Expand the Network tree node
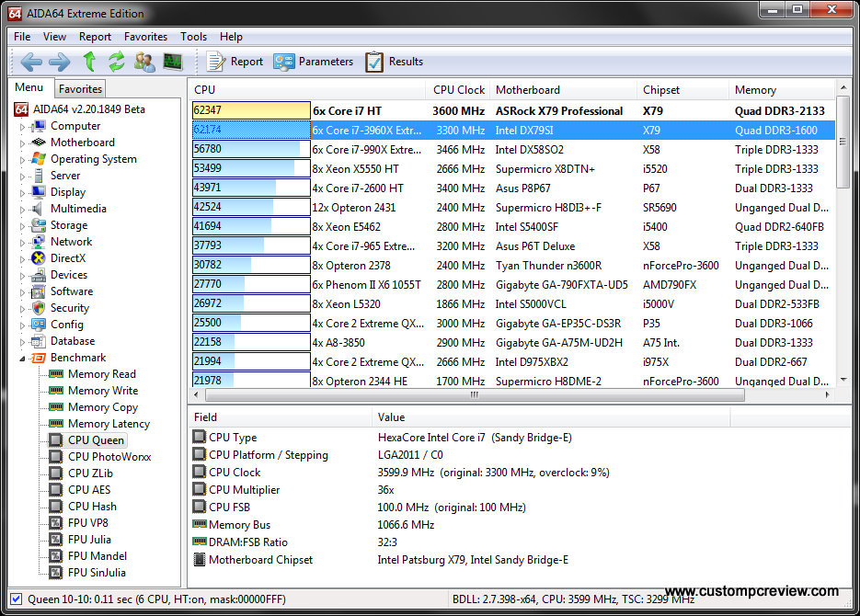The height and width of the screenshot is (616, 860). pos(22,243)
